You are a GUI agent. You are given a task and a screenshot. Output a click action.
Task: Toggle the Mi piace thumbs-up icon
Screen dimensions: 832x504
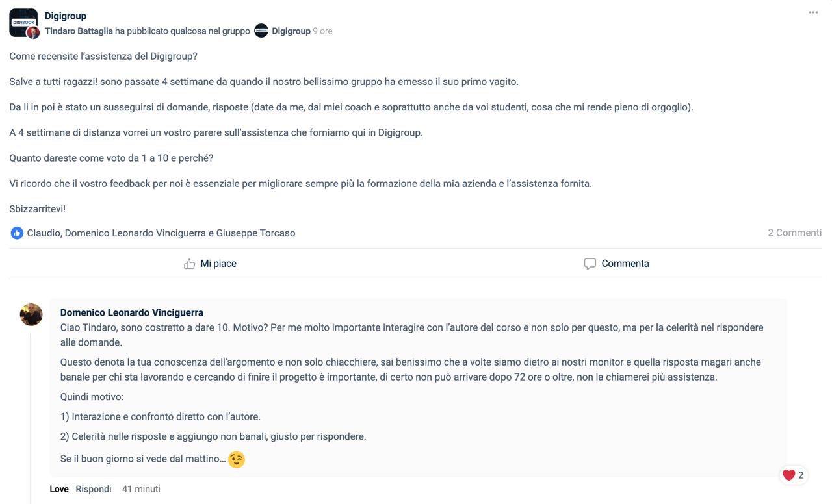(x=189, y=264)
